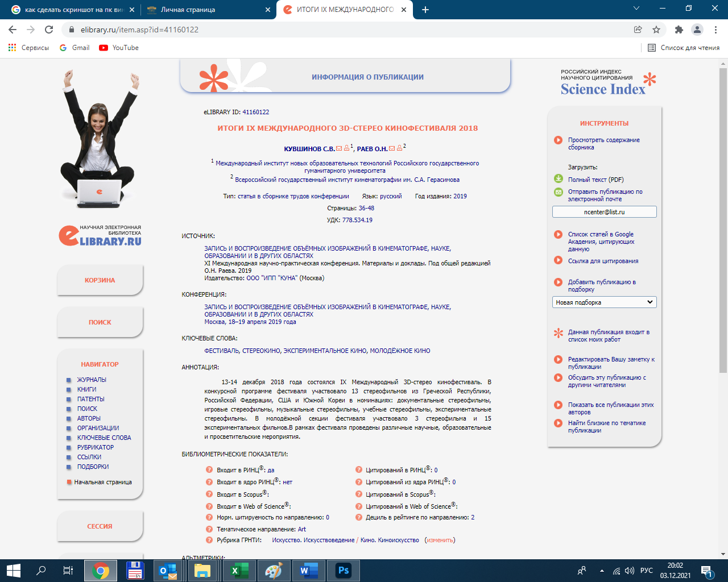
Task: Open ПАТЕНТЫ in navigator
Action: 91,399
